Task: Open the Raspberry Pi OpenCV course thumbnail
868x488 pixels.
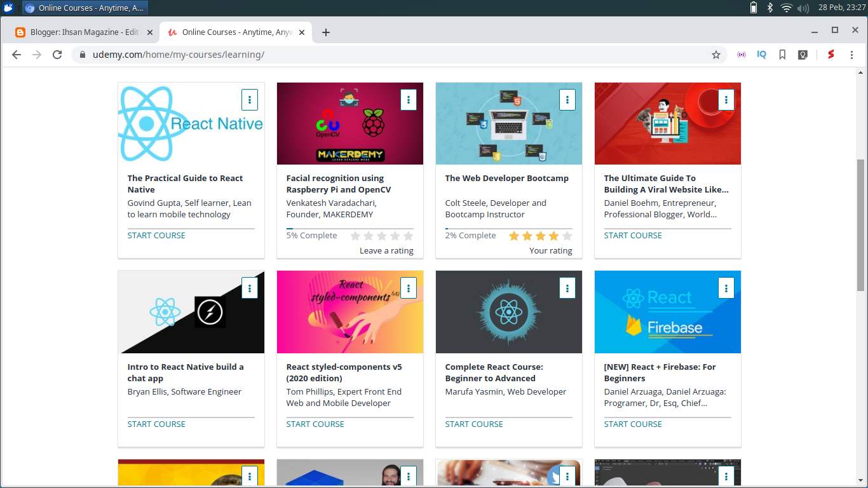Action: [x=350, y=123]
